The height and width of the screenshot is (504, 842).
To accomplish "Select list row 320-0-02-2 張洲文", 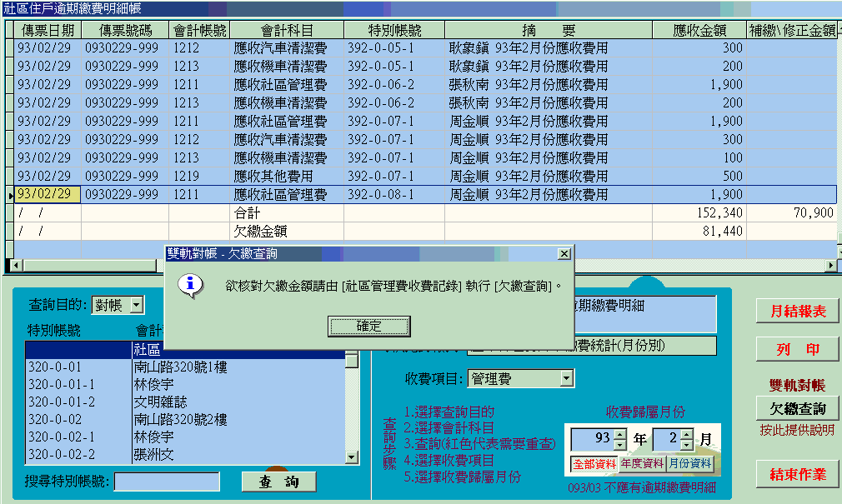I will (185, 455).
